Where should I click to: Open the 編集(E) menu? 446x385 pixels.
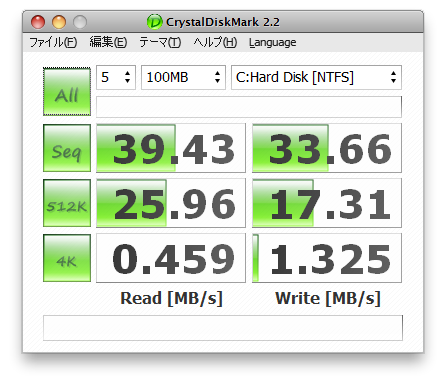tap(108, 42)
